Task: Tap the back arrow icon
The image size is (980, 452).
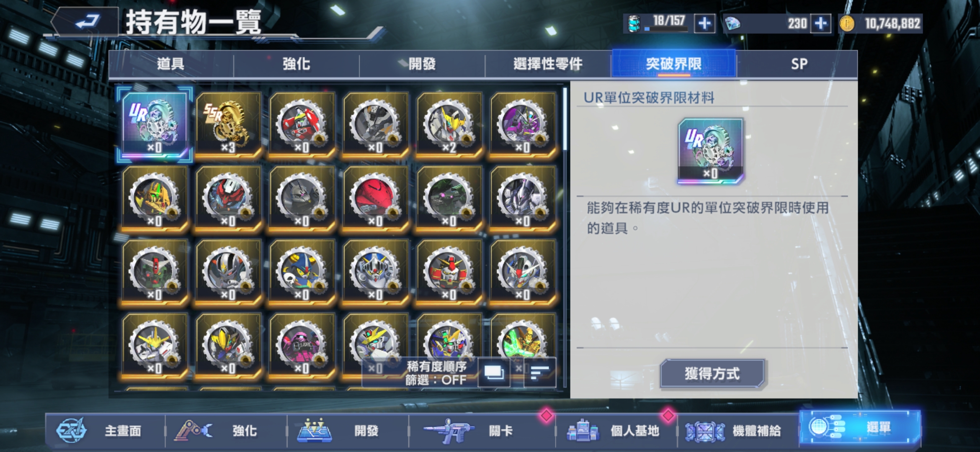Action: (x=87, y=21)
